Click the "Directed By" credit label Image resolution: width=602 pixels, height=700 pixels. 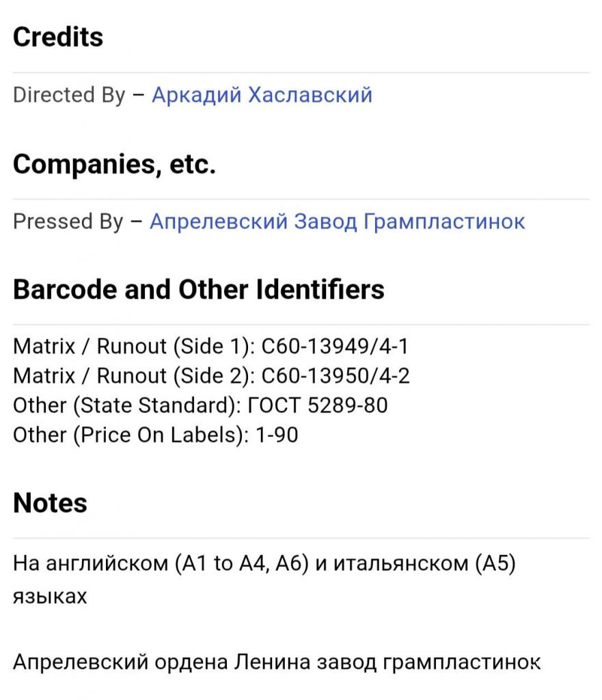tap(69, 94)
